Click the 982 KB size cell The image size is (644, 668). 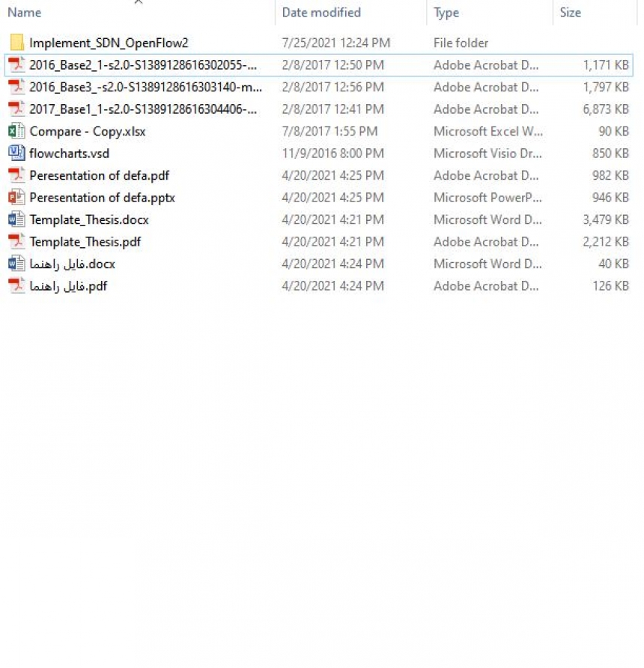(610, 175)
